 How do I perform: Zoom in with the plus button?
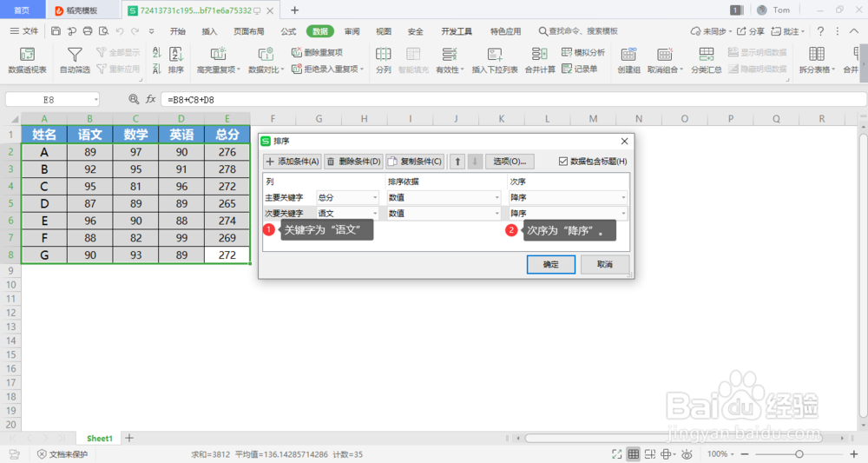pos(854,454)
